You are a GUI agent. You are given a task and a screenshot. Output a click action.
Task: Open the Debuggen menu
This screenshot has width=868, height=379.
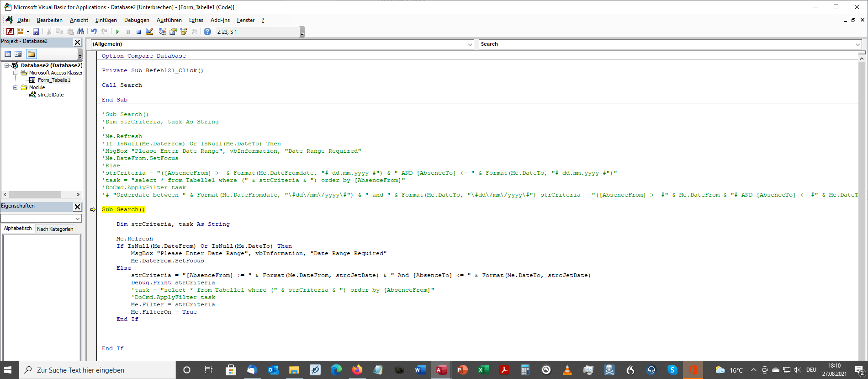coord(137,20)
